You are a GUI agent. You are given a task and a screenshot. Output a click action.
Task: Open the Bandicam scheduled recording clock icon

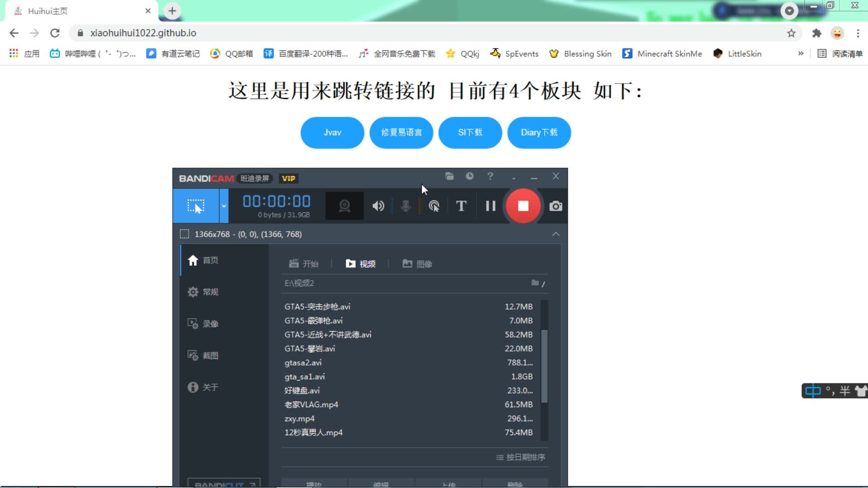470,176
